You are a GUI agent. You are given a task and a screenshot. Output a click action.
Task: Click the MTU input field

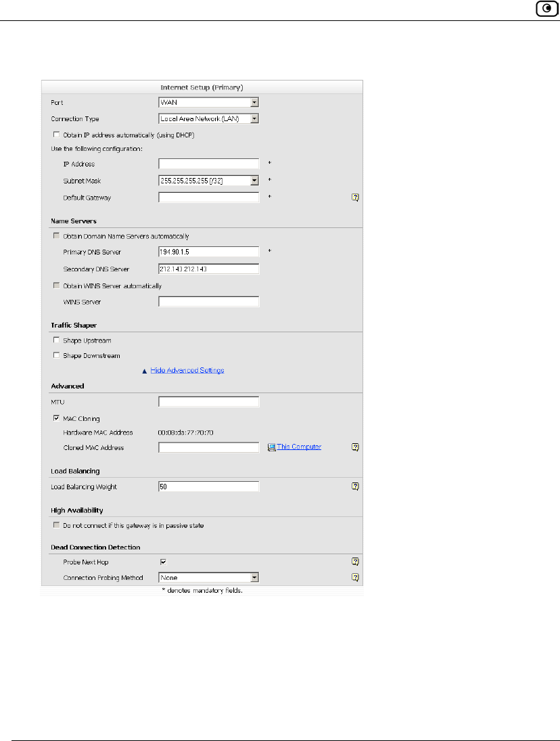pyautogui.click(x=209, y=402)
